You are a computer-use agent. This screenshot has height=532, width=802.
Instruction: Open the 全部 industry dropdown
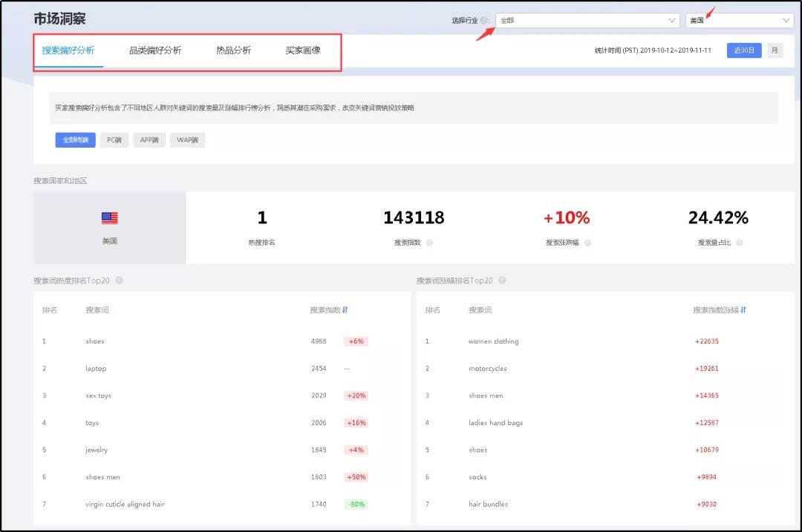coord(587,20)
